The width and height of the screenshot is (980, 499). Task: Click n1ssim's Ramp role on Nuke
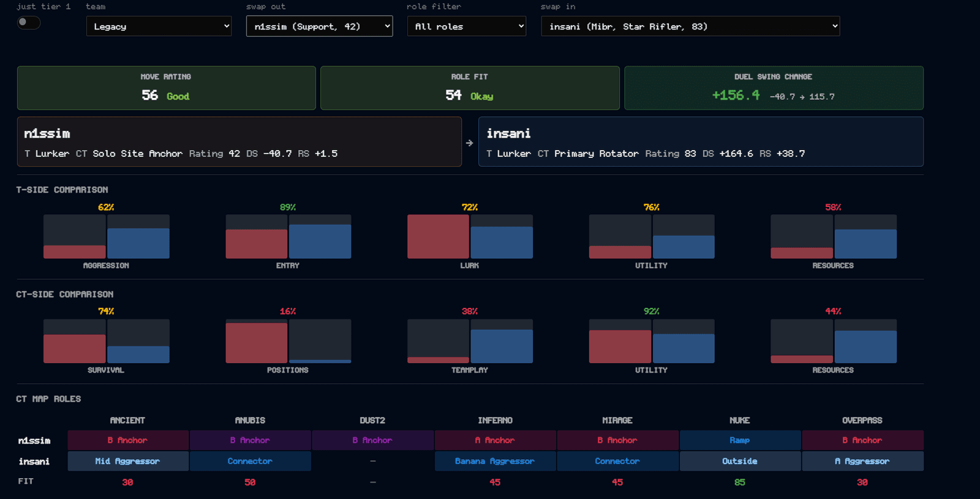[x=740, y=440]
